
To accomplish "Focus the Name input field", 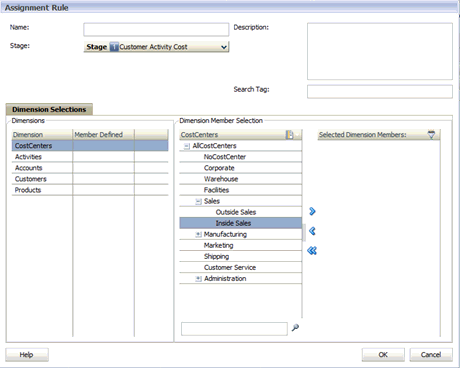I will click(156, 29).
